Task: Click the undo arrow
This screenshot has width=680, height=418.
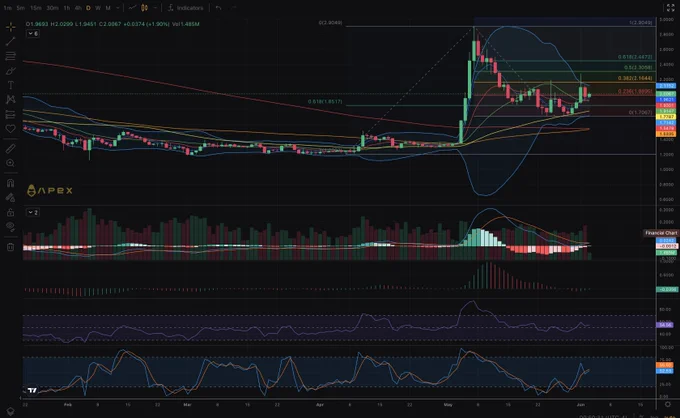Action: (x=219, y=8)
